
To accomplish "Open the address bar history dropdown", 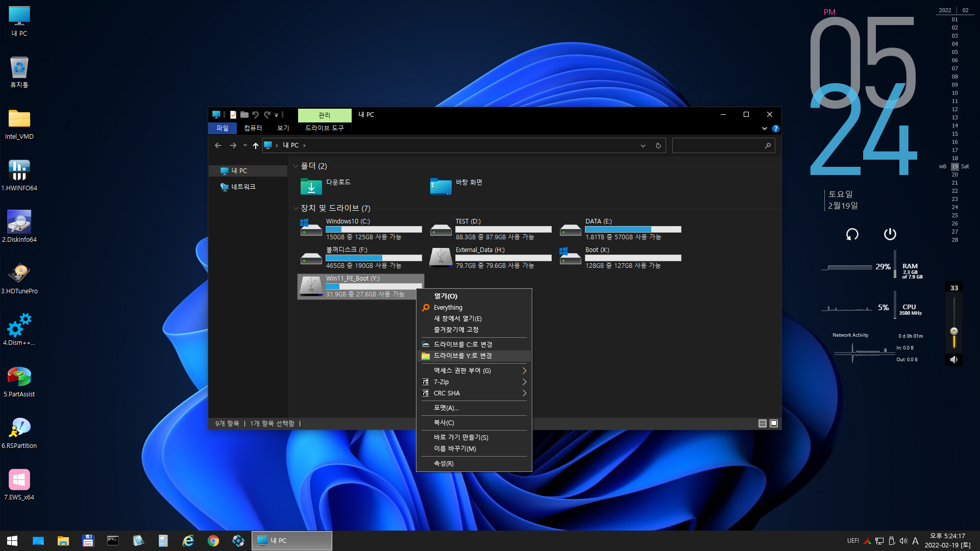I will click(643, 145).
